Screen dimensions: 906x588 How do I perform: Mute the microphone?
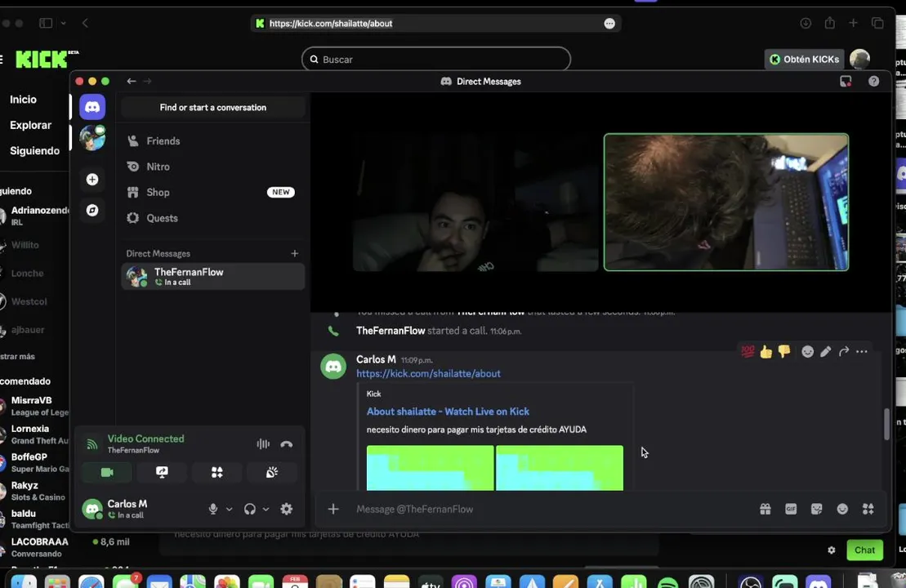click(213, 509)
